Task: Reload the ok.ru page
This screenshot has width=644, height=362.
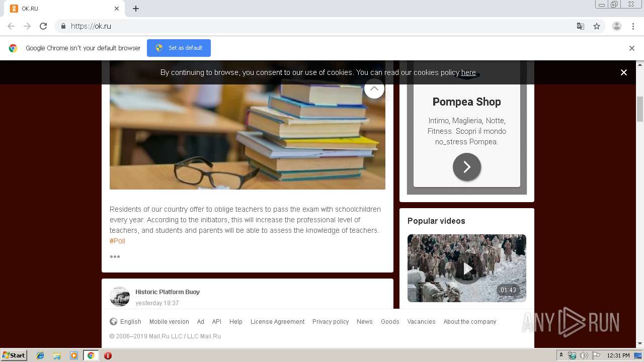Action: click(x=43, y=26)
